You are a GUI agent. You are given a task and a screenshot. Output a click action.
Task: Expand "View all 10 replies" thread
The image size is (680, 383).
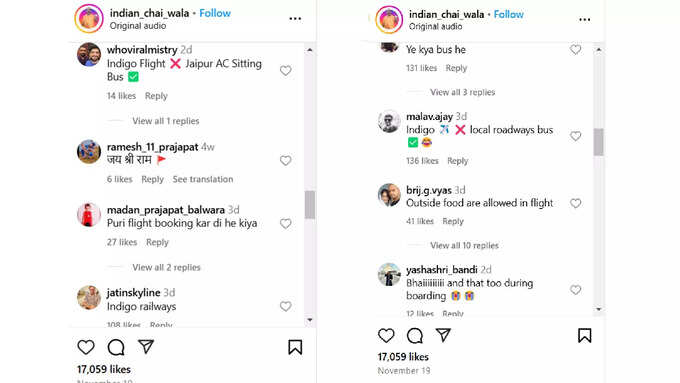(x=464, y=246)
